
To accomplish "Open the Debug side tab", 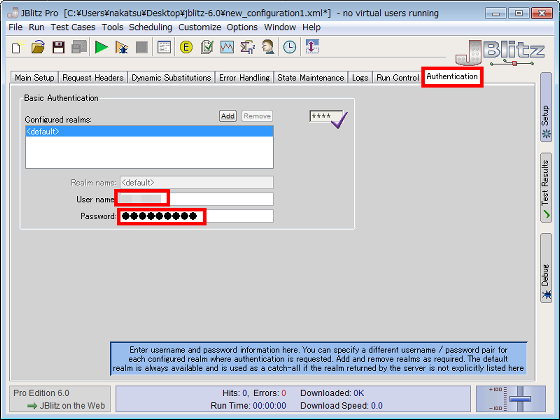I will [546, 268].
